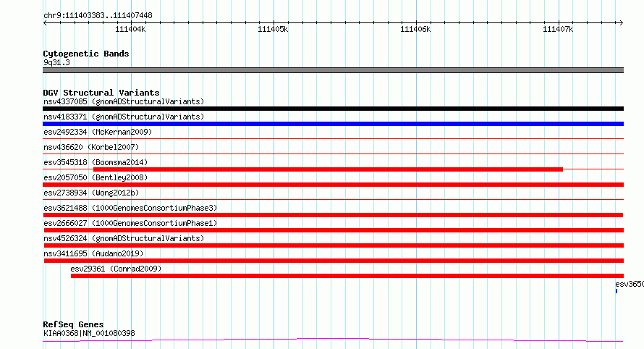Click the 111405k ruler position
Viewport: 644px width, 349px height.
coord(273,29)
